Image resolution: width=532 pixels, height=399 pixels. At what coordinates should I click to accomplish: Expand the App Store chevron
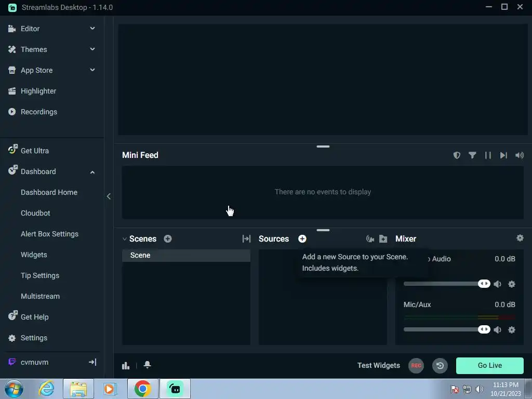(92, 70)
